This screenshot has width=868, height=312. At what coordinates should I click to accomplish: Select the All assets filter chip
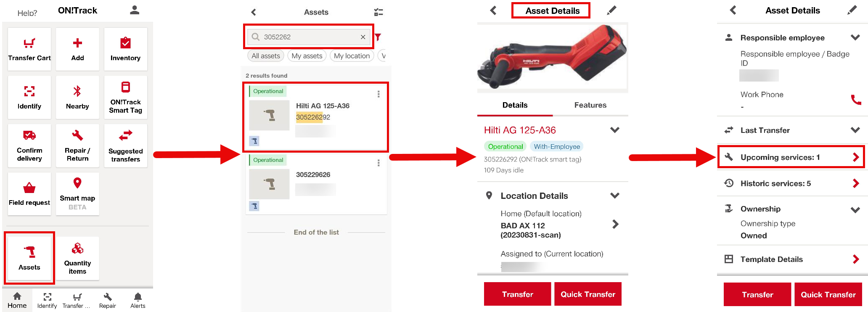(265, 56)
